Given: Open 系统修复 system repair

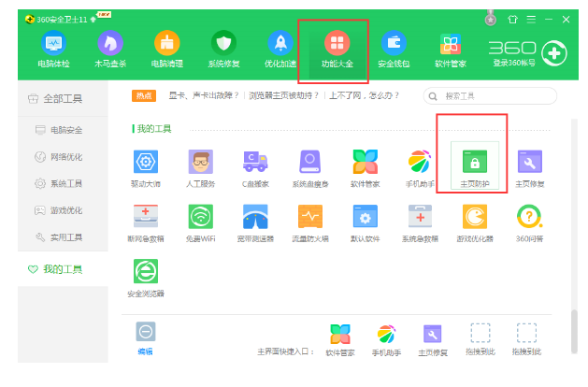Looking at the screenshot, I should [223, 50].
